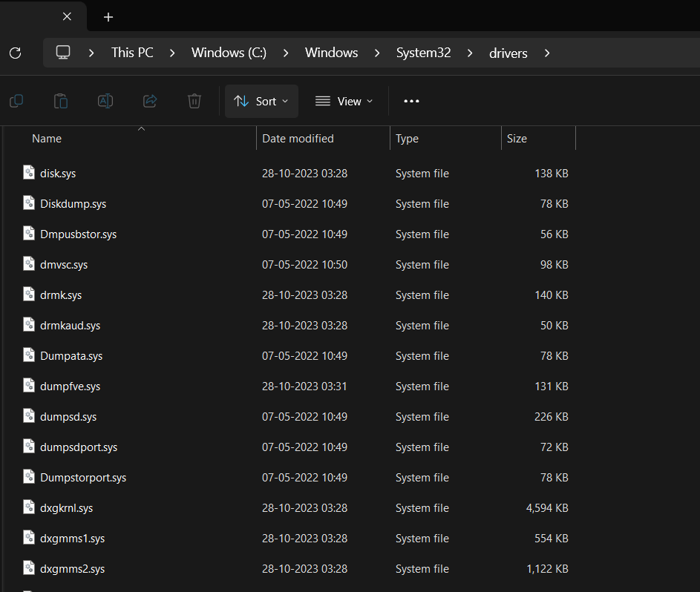
Task: Navigate to System32 via the breadcrumb
Action: click(x=423, y=53)
